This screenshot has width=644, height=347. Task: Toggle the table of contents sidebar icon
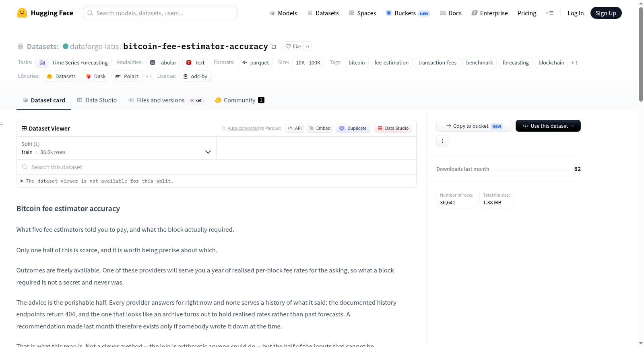tap(2, 125)
